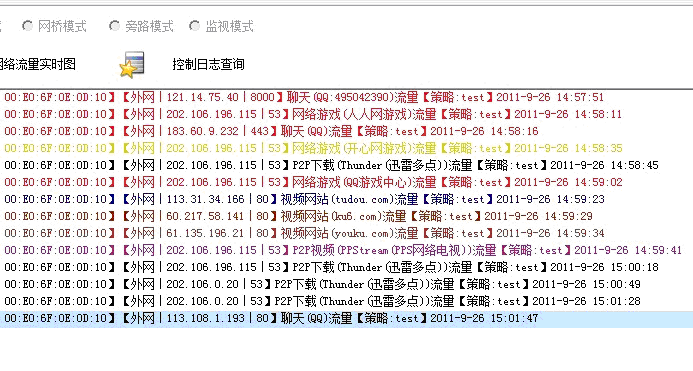Screen dimensions: 693x371
Task: Select the 网桥模式 radio button
Action: click(x=27, y=26)
